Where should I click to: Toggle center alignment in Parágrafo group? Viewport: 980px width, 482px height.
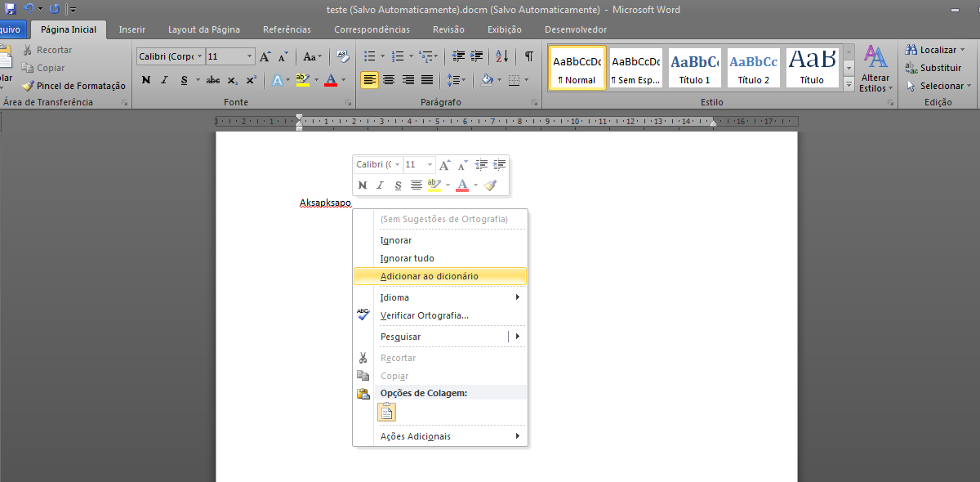point(389,79)
